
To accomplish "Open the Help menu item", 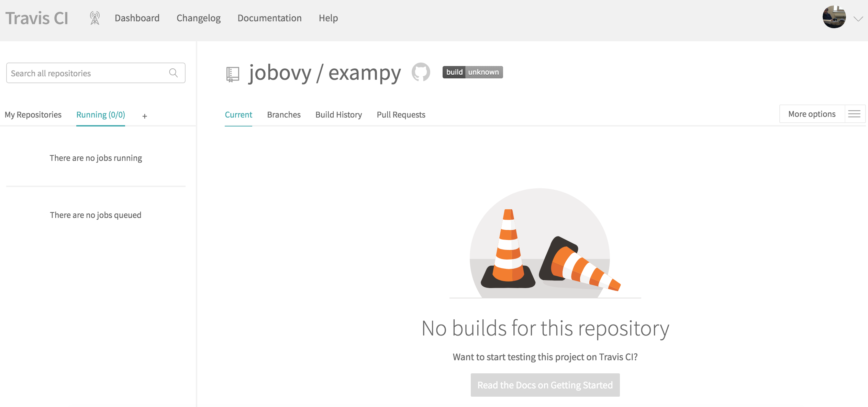I will tap(329, 18).
